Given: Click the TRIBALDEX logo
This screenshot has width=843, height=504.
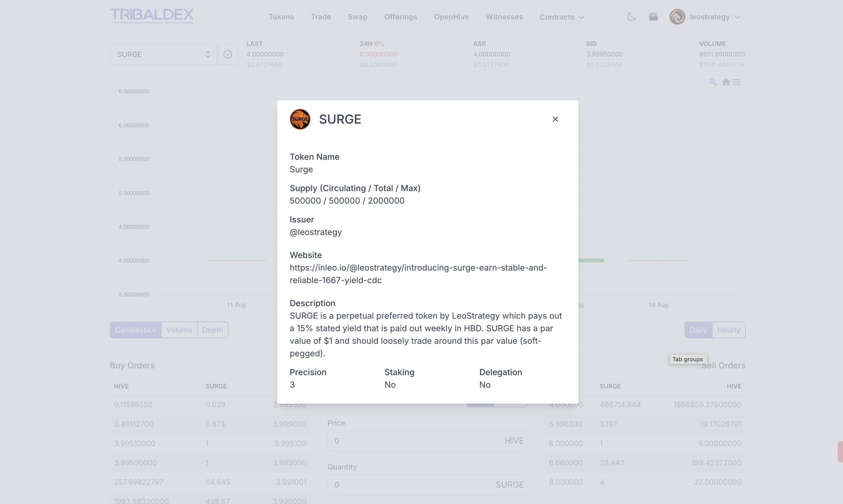Looking at the screenshot, I should (x=151, y=16).
